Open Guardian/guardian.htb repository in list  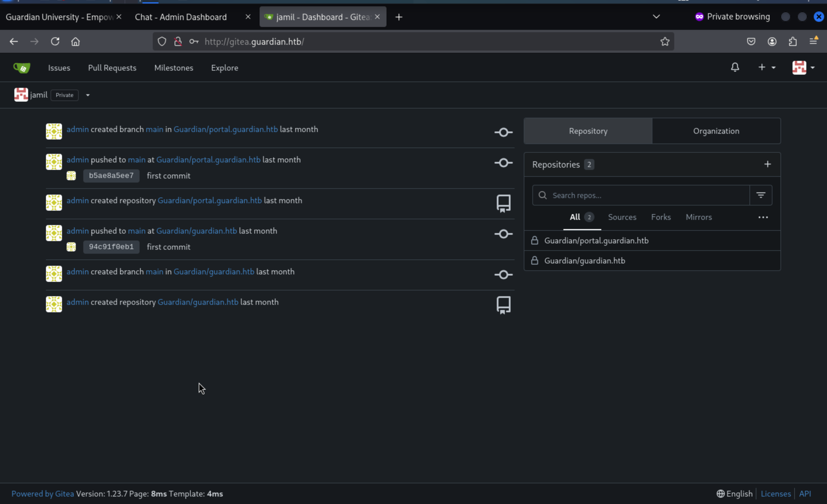[x=584, y=261]
